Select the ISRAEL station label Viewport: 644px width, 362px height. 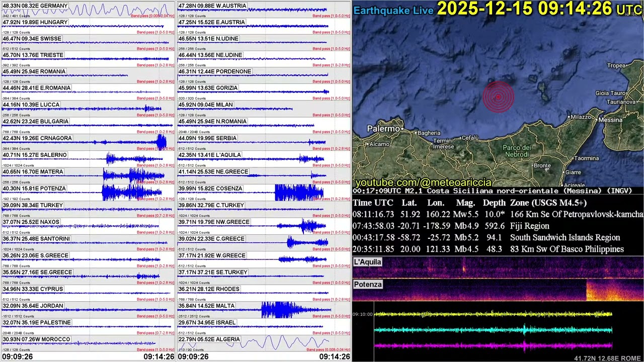click(x=207, y=323)
